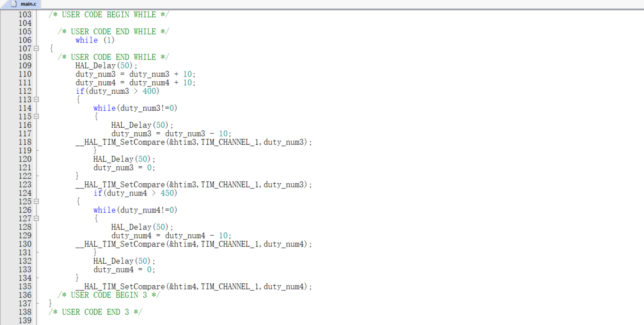The width and height of the screenshot is (644, 325).
Task: Click HAL_Delay(50) on line 128
Action: (x=142, y=227)
